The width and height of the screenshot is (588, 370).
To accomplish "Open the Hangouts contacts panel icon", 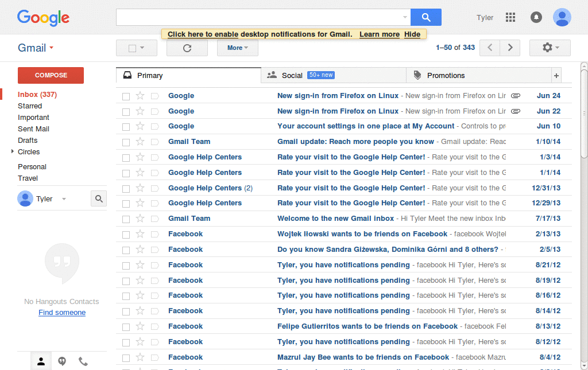I will (x=41, y=361).
